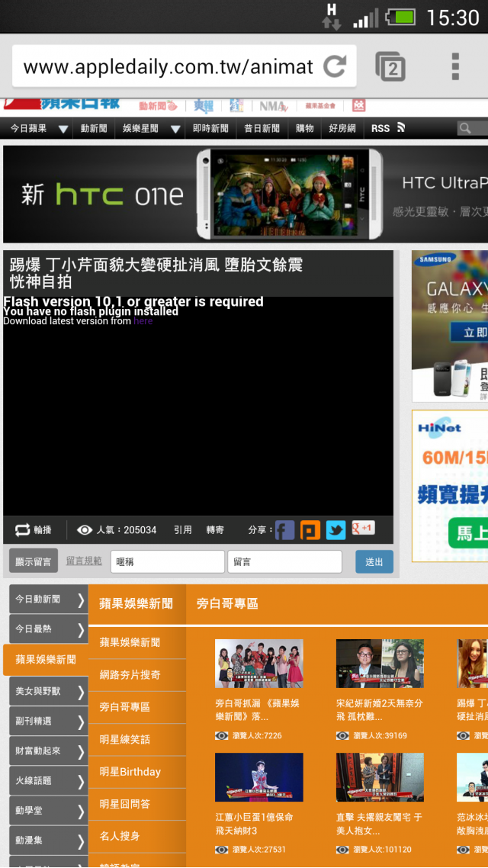Expand the 美女與野獸 sidebar category
This screenshot has height=868, width=488.
49,691
